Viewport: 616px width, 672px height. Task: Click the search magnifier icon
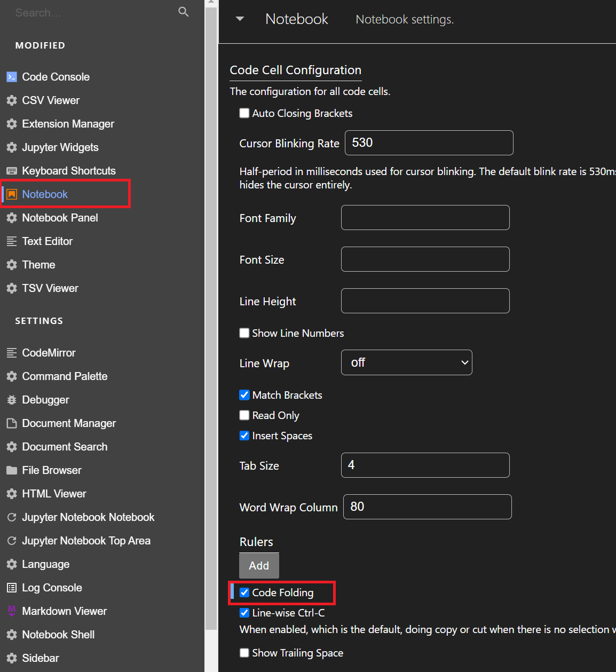pos(183,12)
